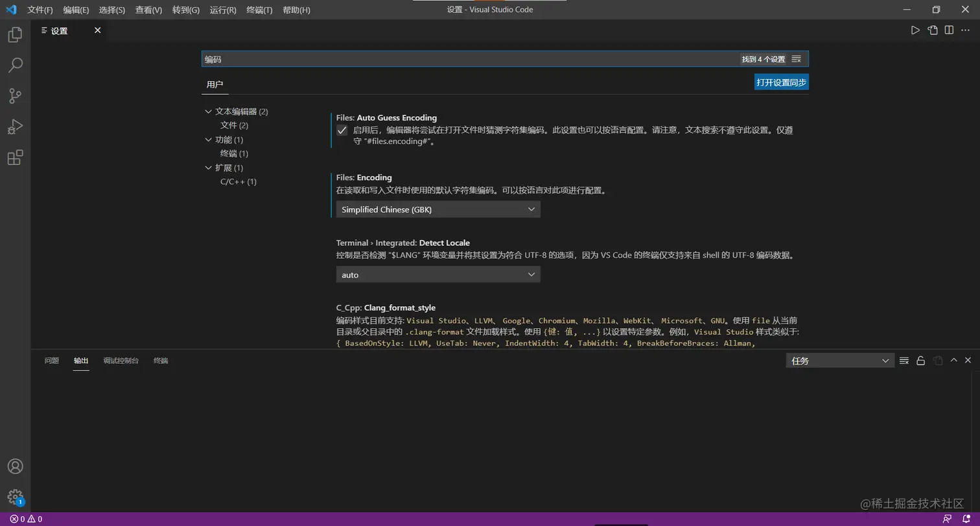Toggle the output auto-scroll lock icon
The width and height of the screenshot is (980, 526).
click(x=921, y=360)
